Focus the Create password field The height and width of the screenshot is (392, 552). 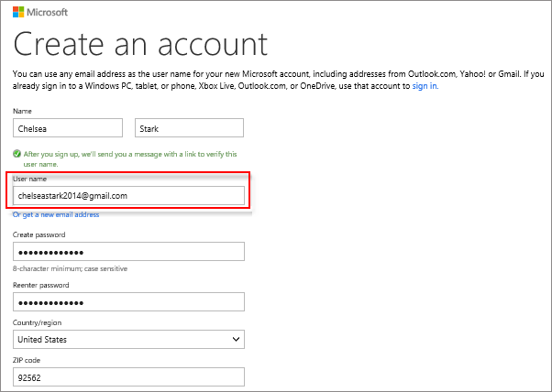(129, 251)
